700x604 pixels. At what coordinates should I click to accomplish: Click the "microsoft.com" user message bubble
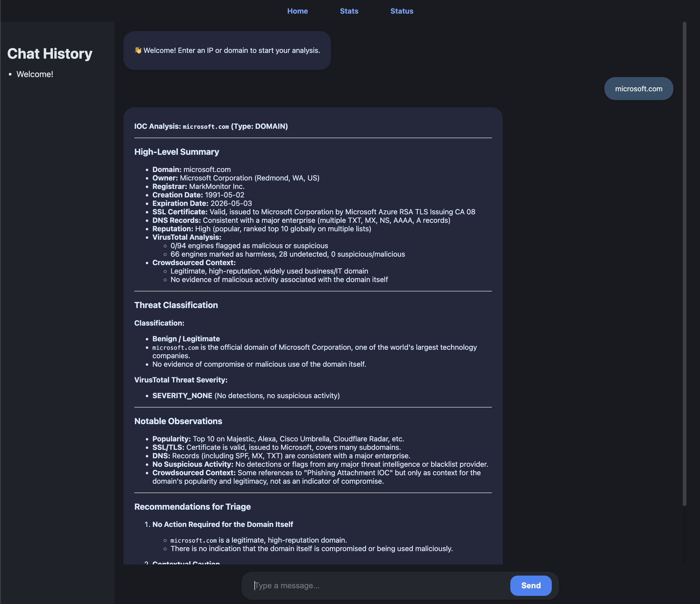tap(639, 89)
